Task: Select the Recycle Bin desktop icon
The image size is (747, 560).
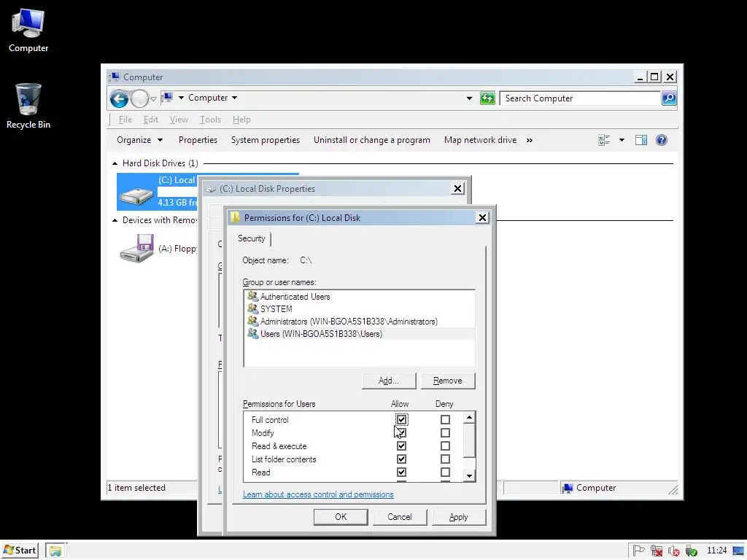Action: 28,106
